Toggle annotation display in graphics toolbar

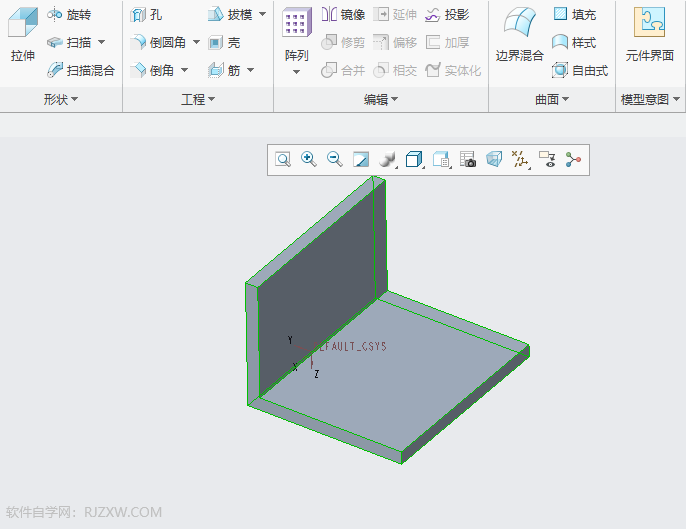[547, 159]
